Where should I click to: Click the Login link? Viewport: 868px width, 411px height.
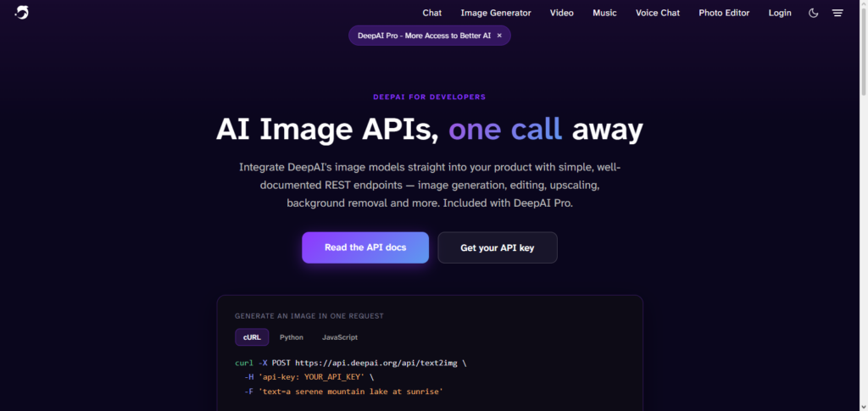click(x=780, y=13)
